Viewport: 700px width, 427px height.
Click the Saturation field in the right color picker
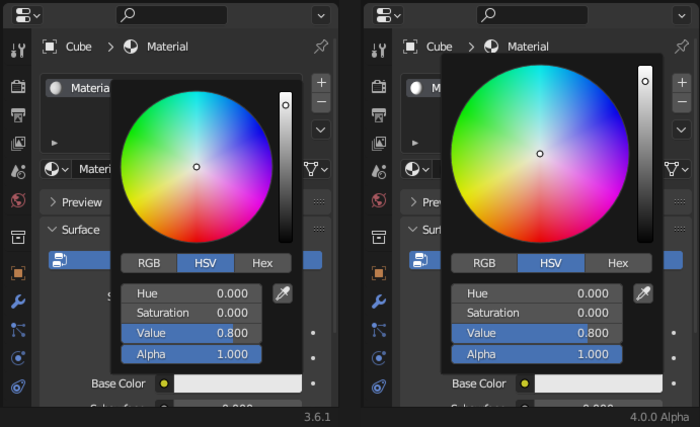[x=536, y=313]
